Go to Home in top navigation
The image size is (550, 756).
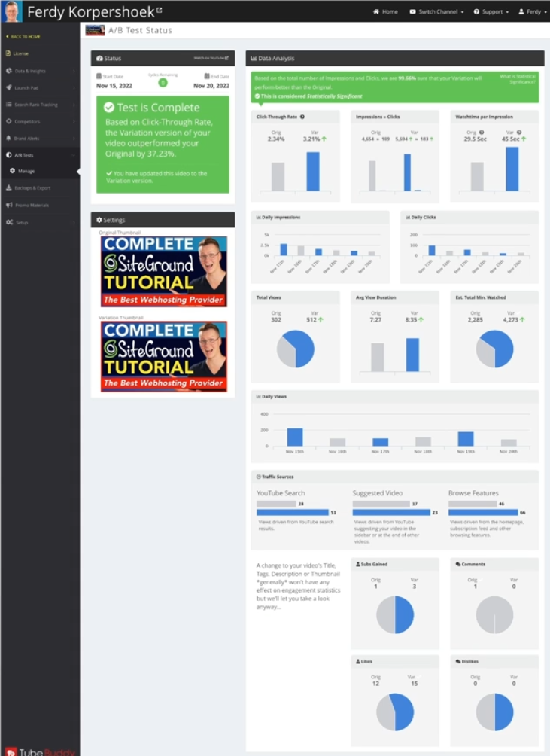[385, 12]
